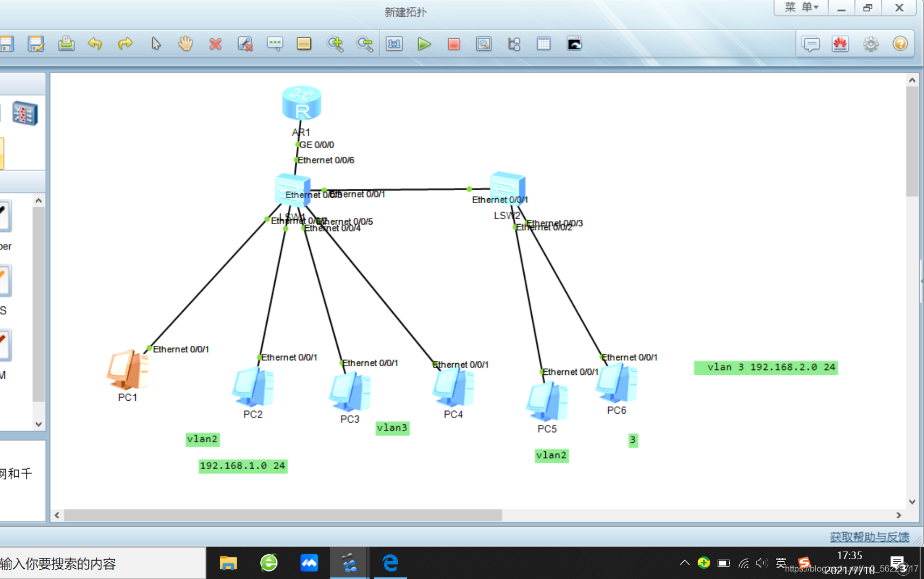924x579 pixels.
Task: Print the current topology
Action: [x=66, y=44]
